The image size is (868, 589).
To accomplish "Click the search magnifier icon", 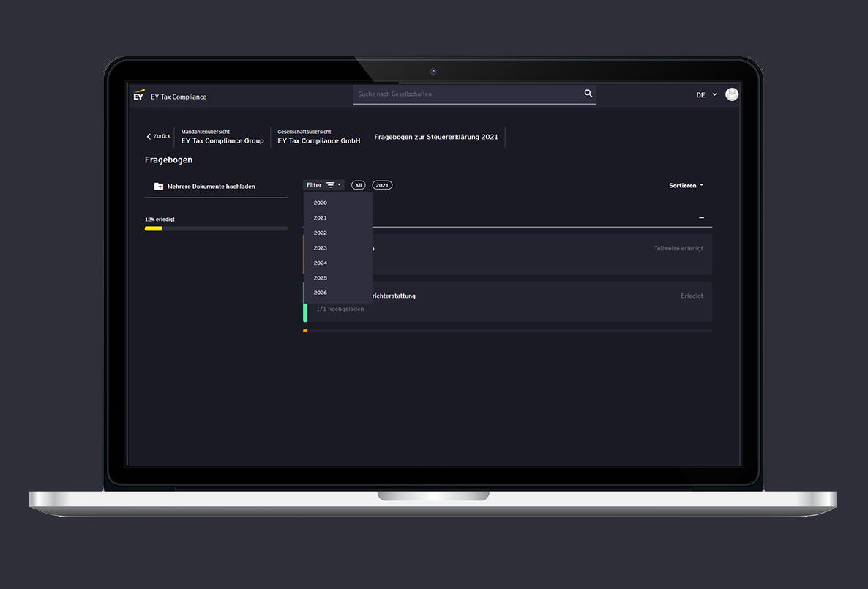I will click(x=588, y=94).
